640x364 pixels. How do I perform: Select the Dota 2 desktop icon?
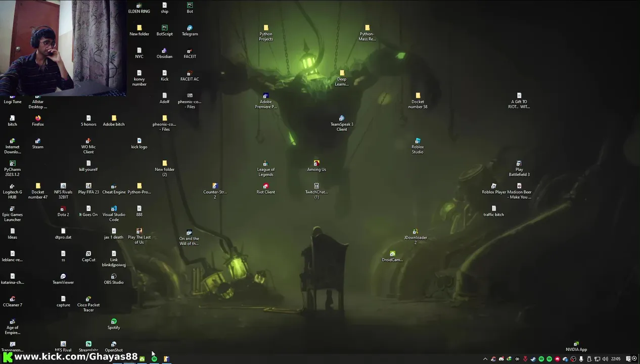pyautogui.click(x=63, y=211)
